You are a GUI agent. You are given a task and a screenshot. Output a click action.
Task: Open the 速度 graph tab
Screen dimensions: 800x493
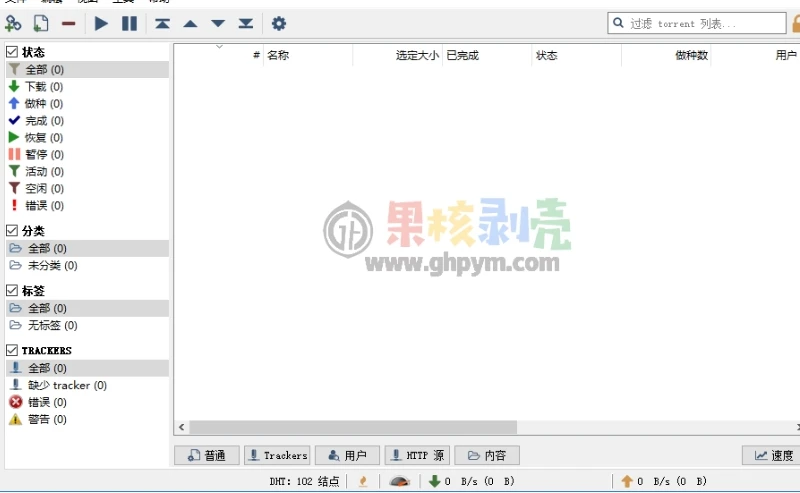773,455
